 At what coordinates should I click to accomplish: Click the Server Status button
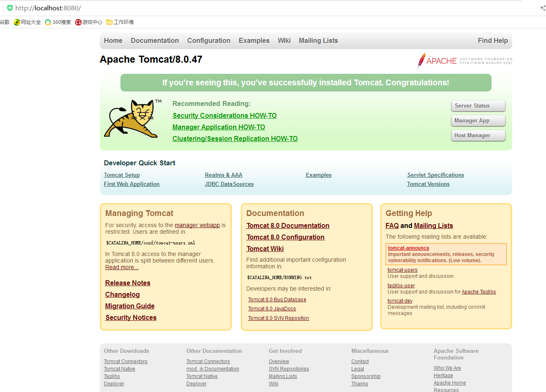[478, 106]
